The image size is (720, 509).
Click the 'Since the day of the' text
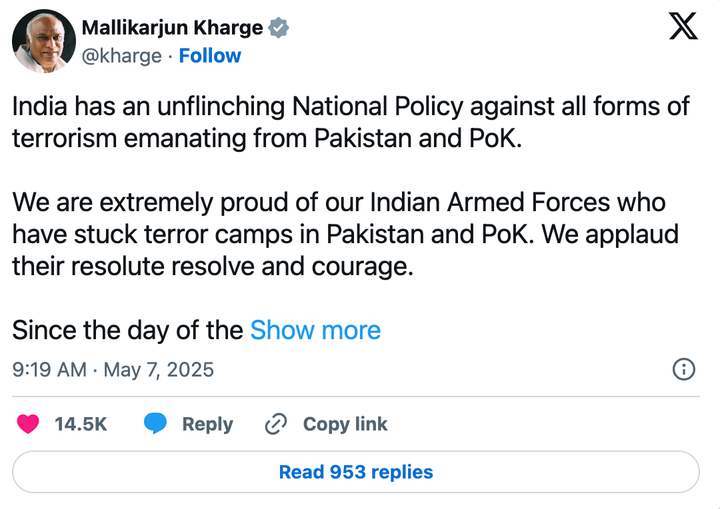(x=127, y=330)
